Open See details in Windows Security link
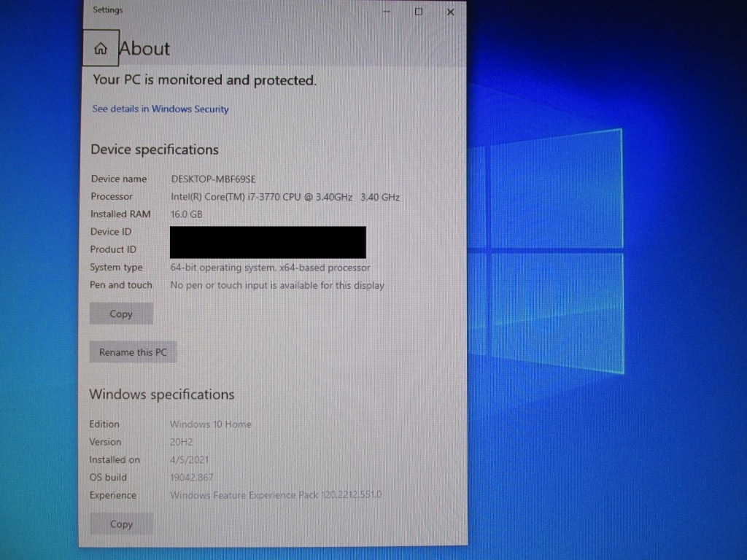 (160, 109)
